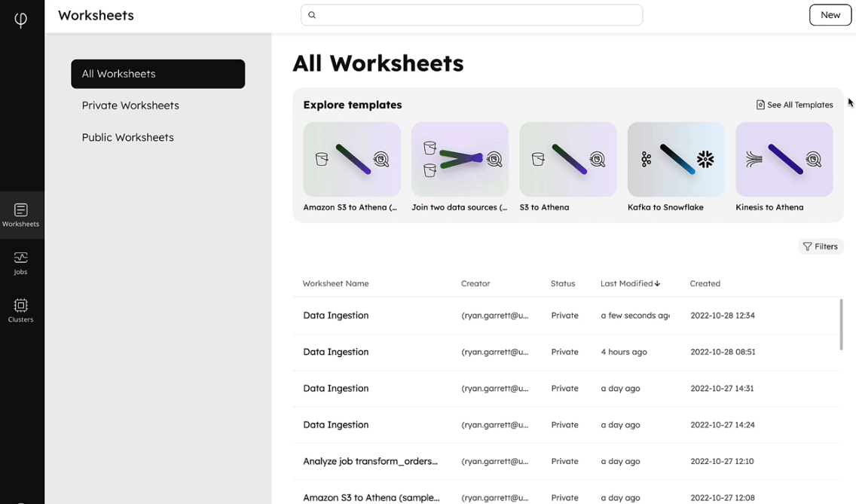The width and height of the screenshot is (856, 504).
Task: Click the Kinesis stream icon in template card
Action: click(754, 160)
